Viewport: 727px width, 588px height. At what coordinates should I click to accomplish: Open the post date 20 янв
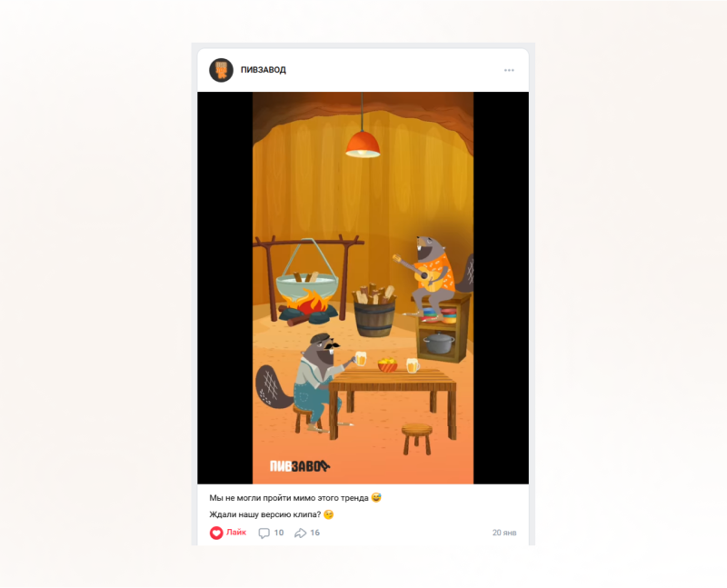(504, 533)
